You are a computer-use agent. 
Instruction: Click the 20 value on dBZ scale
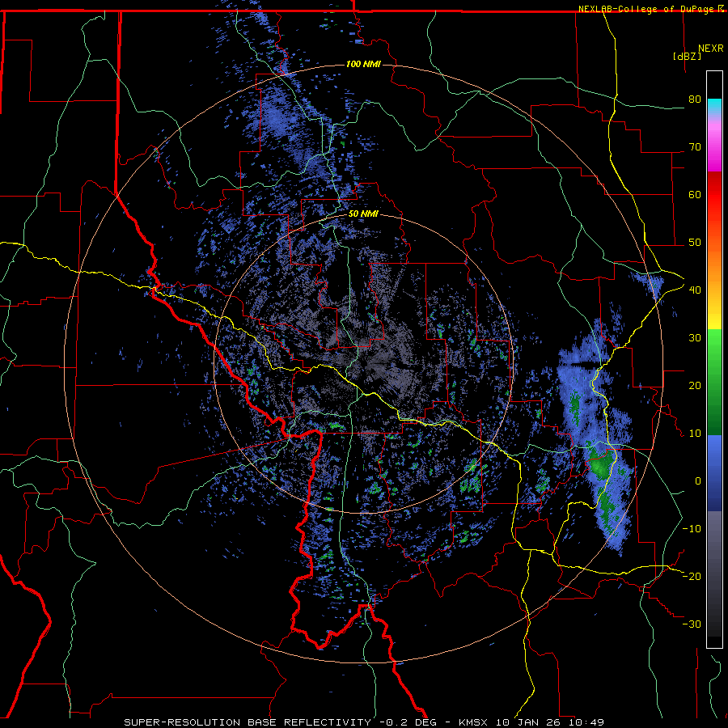(695, 386)
